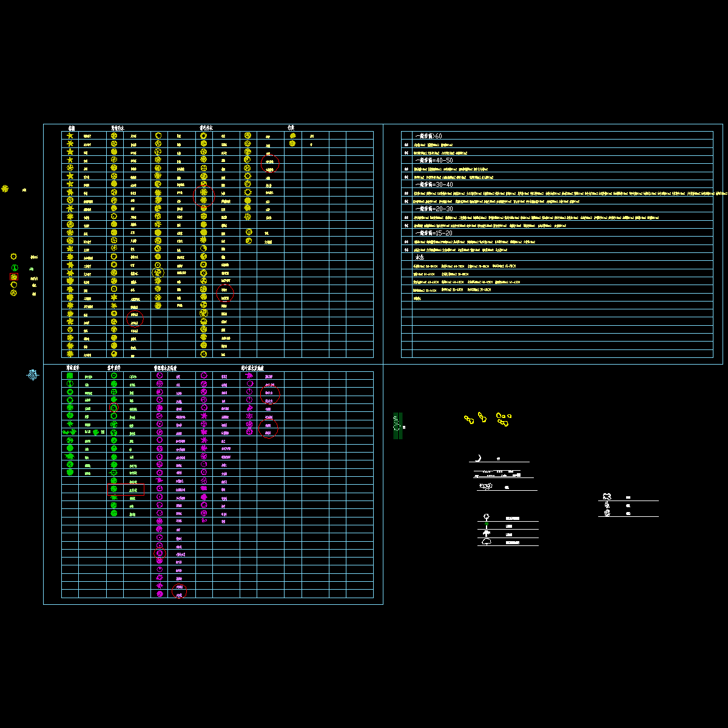728x728 pixels.
Task: Select the lone yellow plant symbol at far left edge
Action: (5, 189)
